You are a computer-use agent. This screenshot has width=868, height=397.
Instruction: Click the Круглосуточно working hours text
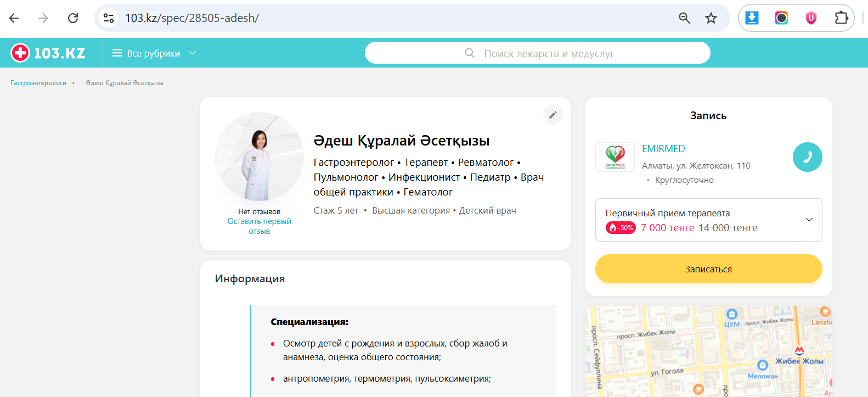684,180
